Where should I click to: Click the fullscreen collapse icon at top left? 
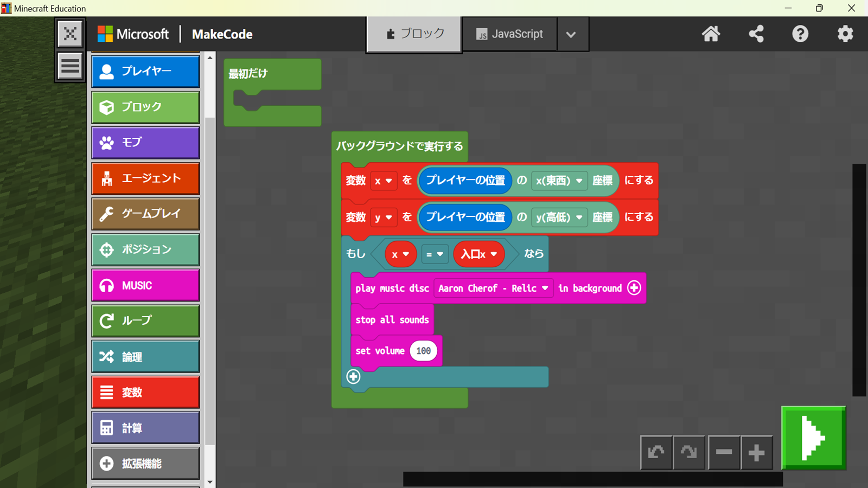70,34
